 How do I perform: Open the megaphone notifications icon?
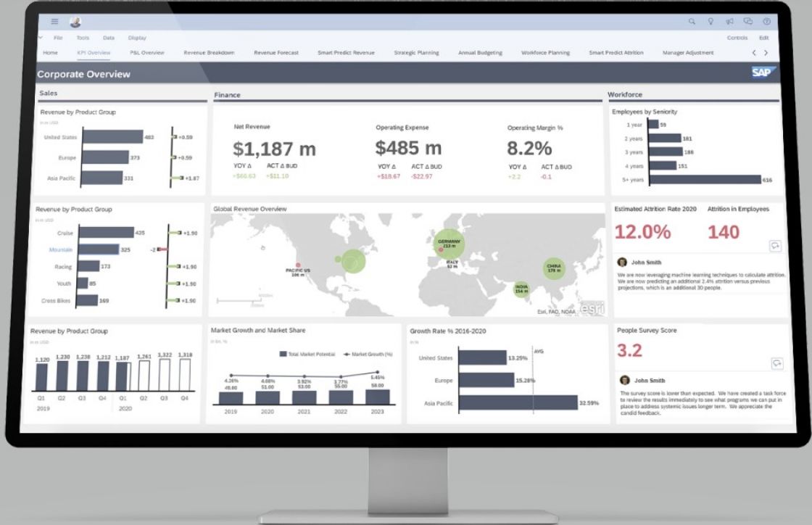(729, 22)
